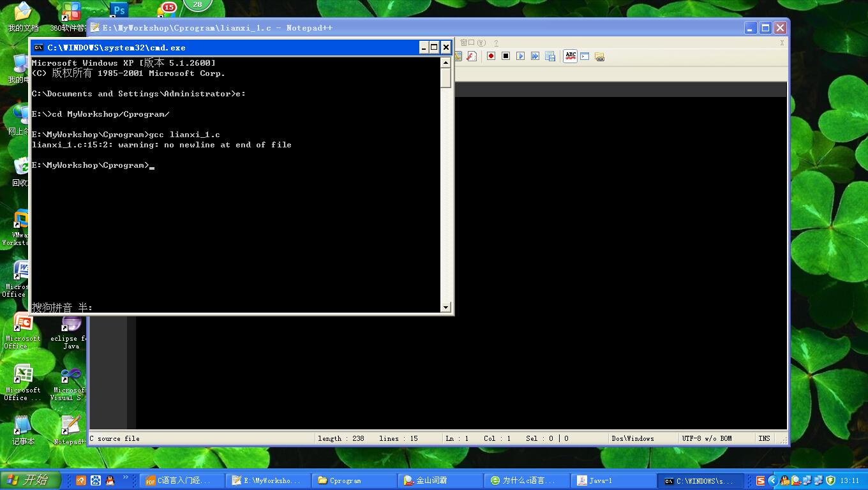Viewport: 868px width, 490px height.
Task: Click 'Dos\Windows' line ending in status bar
Action: [x=632, y=438]
